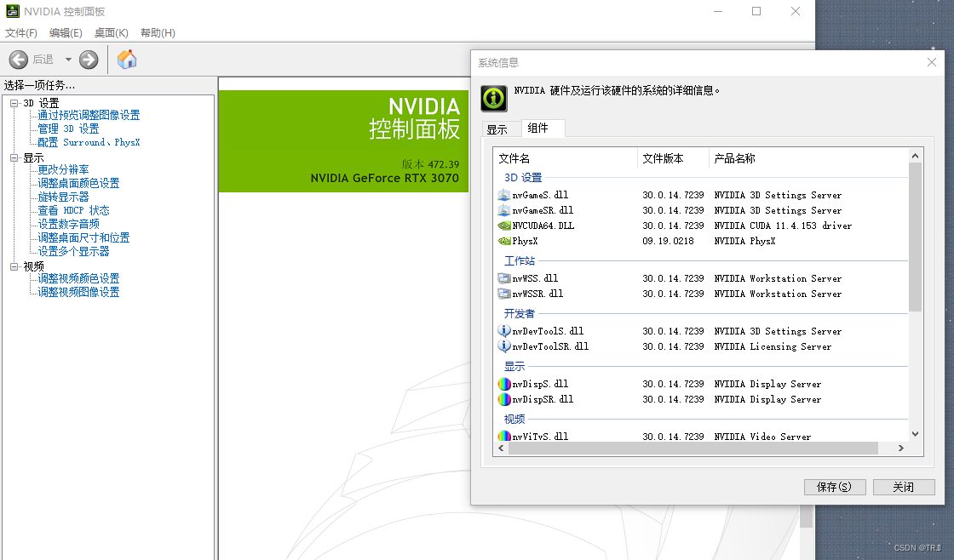
Task: Click the nvGameSR.dll file icon
Action: click(503, 210)
